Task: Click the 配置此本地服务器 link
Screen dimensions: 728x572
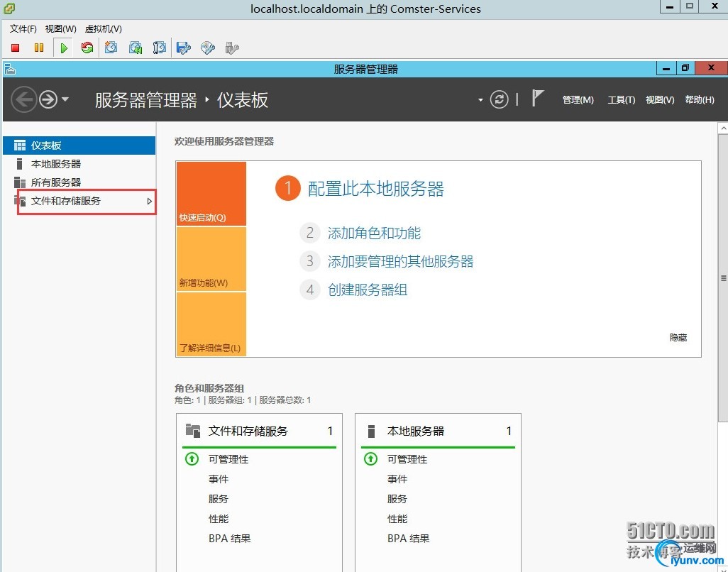Action: tap(376, 189)
